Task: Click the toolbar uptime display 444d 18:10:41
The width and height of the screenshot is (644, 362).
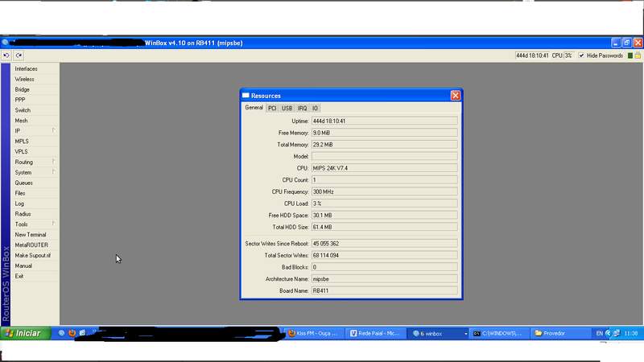Action: coord(532,56)
